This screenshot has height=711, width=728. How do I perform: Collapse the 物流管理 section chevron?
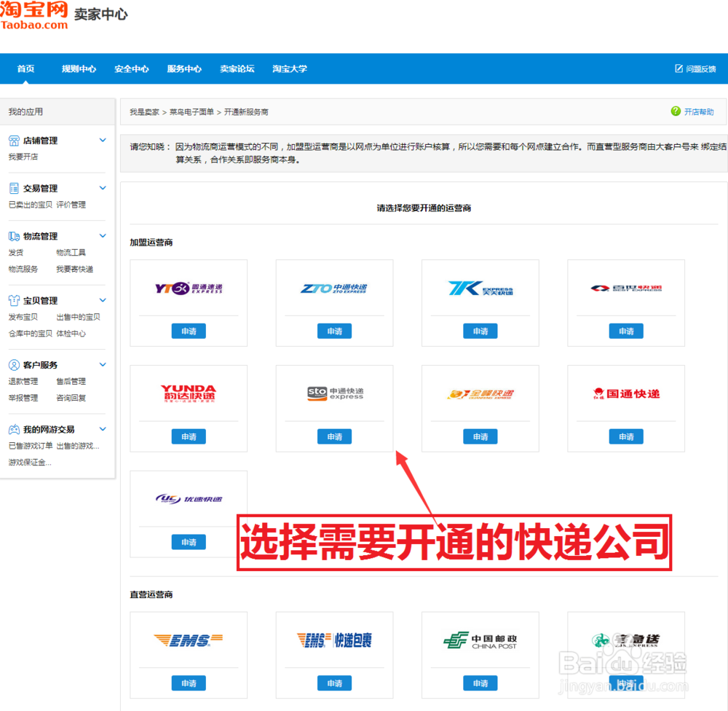103,235
